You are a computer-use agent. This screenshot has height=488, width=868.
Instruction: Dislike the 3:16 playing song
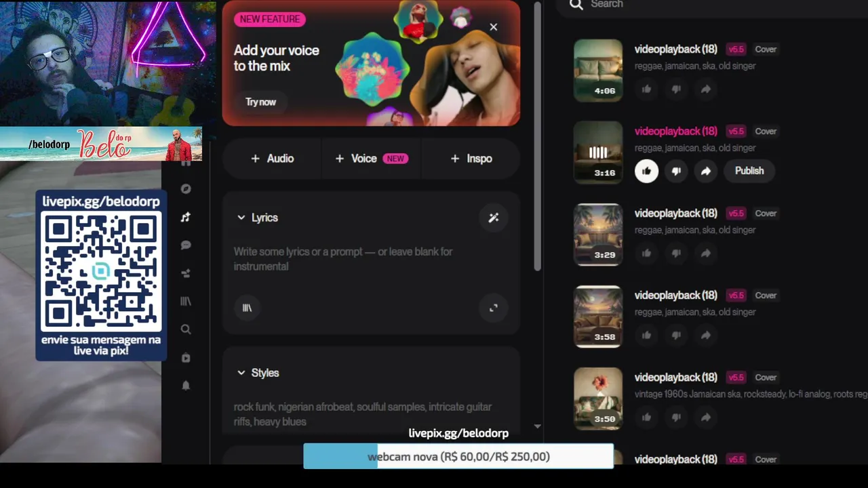[x=676, y=171]
